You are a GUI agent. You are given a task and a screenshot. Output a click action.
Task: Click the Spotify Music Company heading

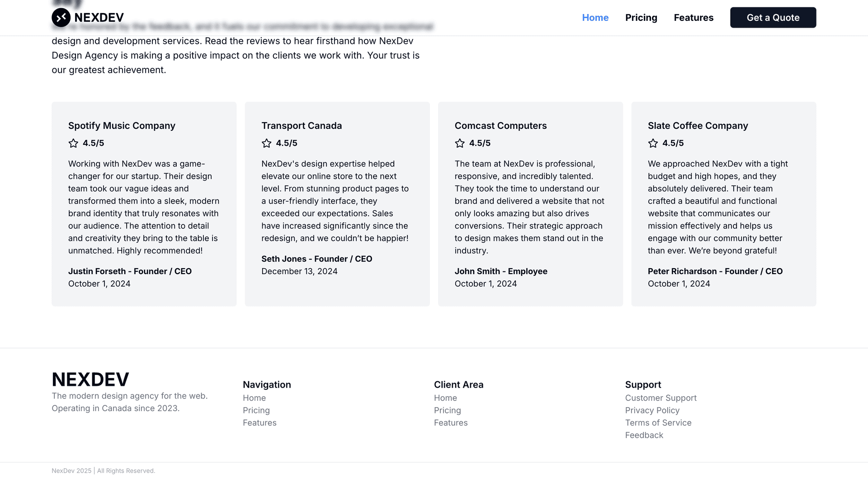point(122,126)
